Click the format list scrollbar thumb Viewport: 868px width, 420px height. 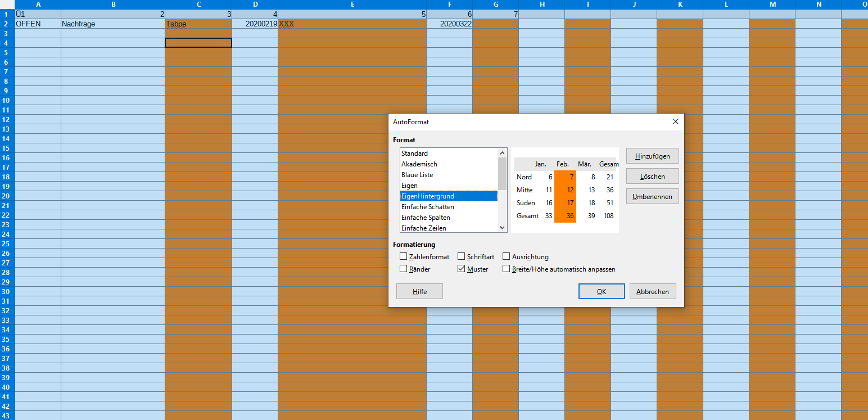503,173
